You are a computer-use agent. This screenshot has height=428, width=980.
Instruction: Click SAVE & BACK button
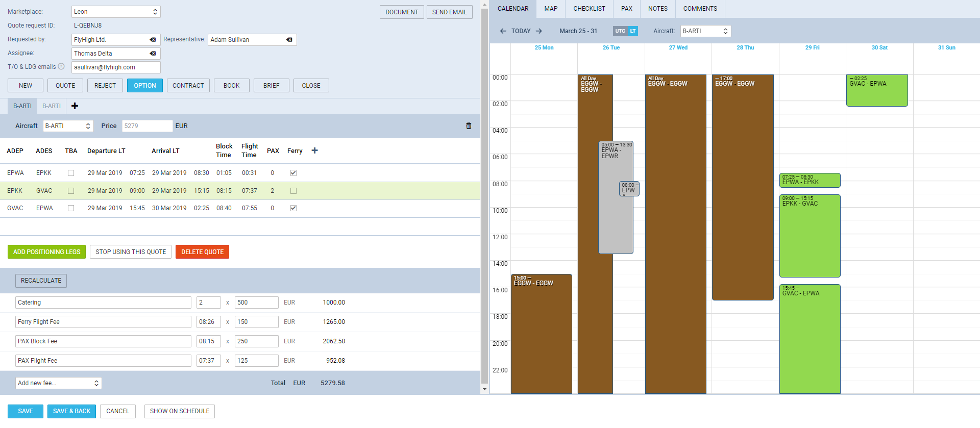click(72, 411)
